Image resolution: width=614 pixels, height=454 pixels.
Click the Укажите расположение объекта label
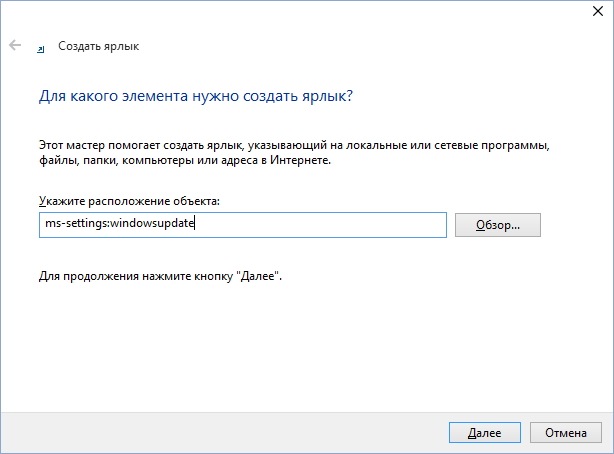[129, 201]
